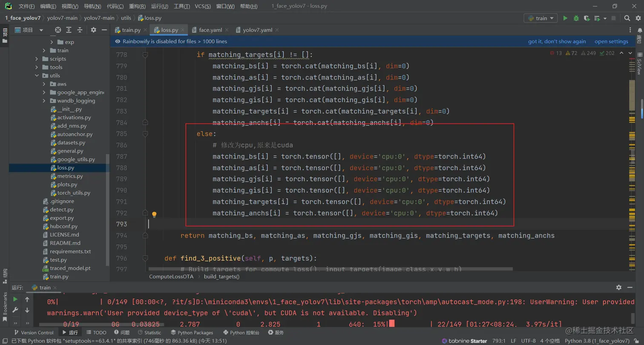Screen dimensions: 644x345
Task: Click the Search Everywhere magnifier icon
Action: click(x=627, y=18)
